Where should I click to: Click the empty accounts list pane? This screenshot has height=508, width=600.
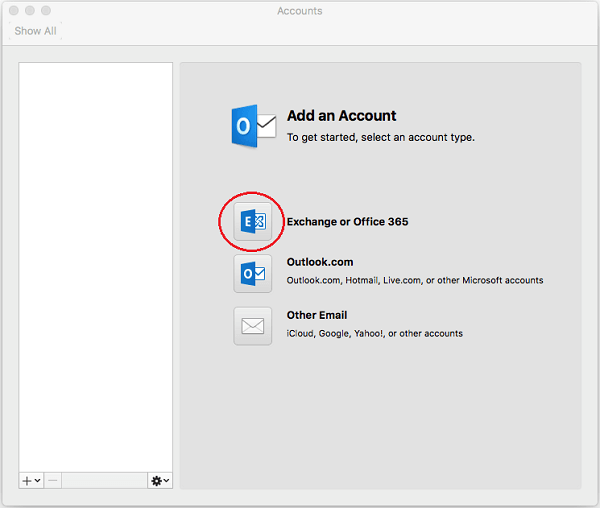pyautogui.click(x=96, y=267)
